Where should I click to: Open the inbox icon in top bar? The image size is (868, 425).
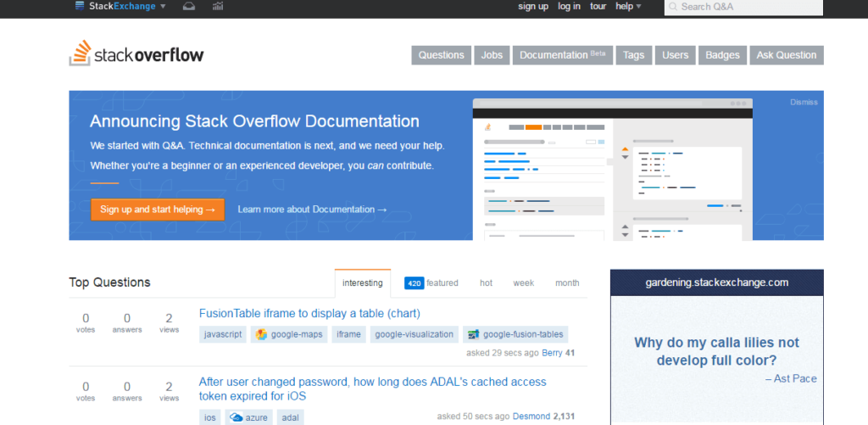point(189,7)
